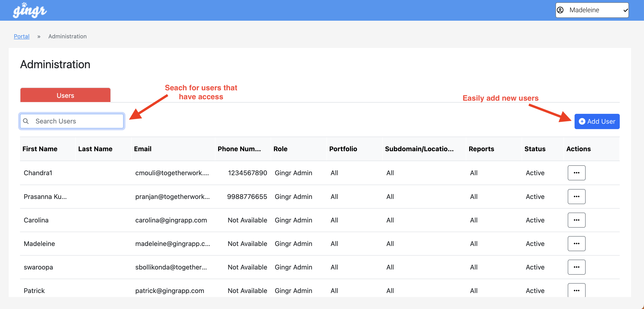Click the Role column header
Image resolution: width=644 pixels, height=309 pixels.
coord(280,149)
